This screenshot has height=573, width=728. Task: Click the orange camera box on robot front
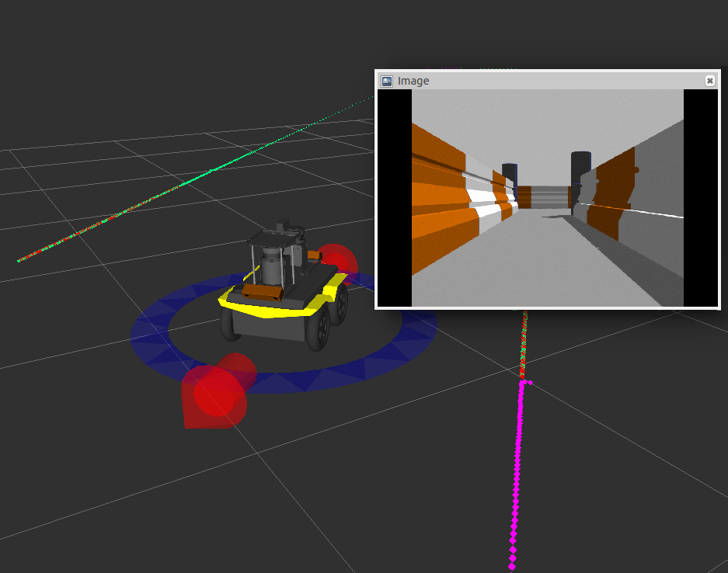(260, 291)
